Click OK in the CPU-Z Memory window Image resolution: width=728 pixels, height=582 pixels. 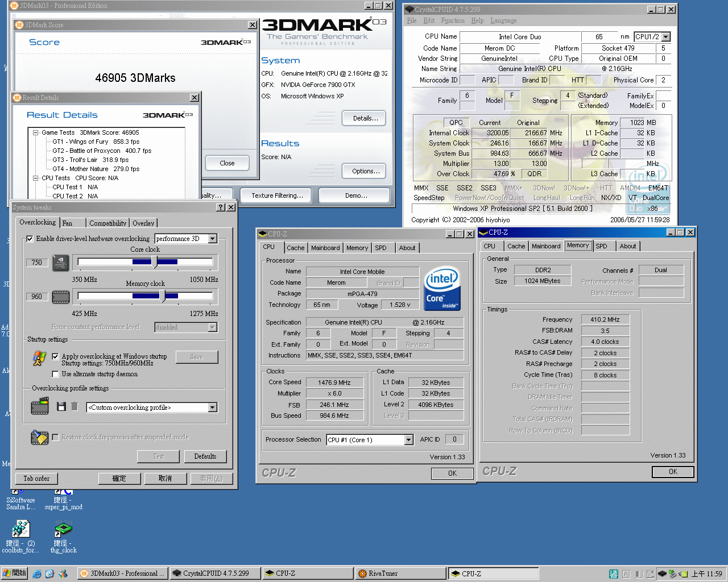point(673,472)
